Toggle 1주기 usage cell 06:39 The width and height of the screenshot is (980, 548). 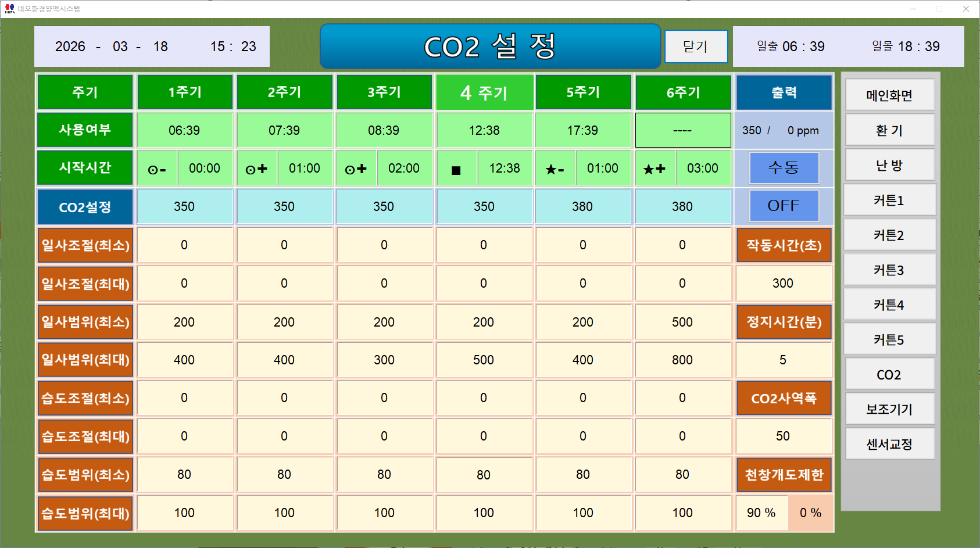pyautogui.click(x=184, y=130)
